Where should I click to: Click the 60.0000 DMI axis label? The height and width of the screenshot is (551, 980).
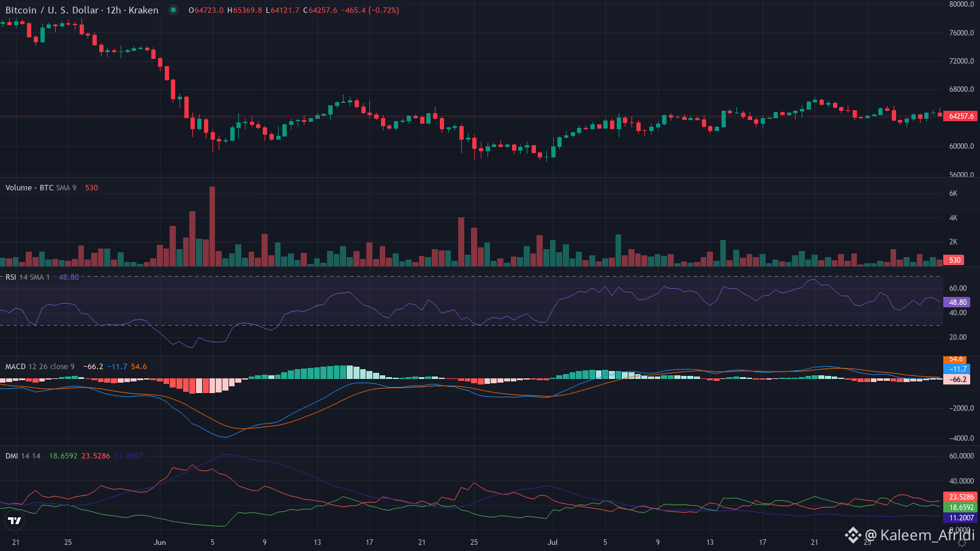click(962, 456)
